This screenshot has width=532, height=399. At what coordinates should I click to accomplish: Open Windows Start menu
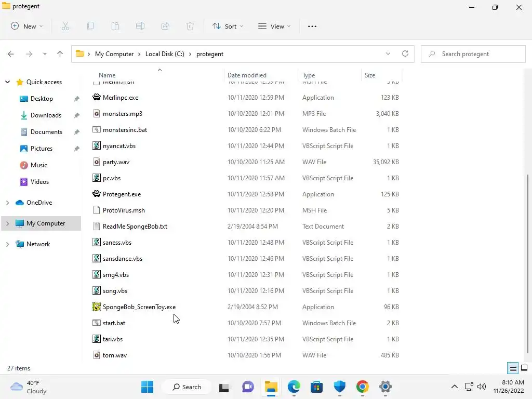pyautogui.click(x=147, y=387)
